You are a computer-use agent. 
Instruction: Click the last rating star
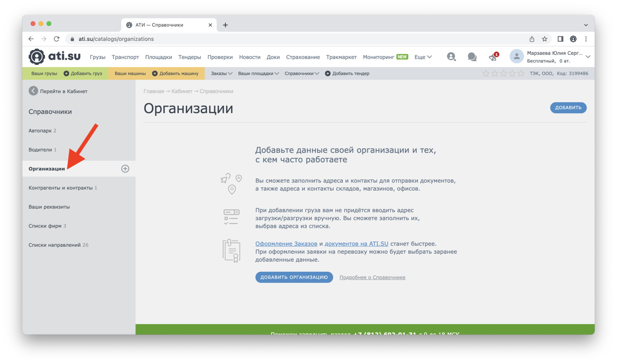[521, 73]
